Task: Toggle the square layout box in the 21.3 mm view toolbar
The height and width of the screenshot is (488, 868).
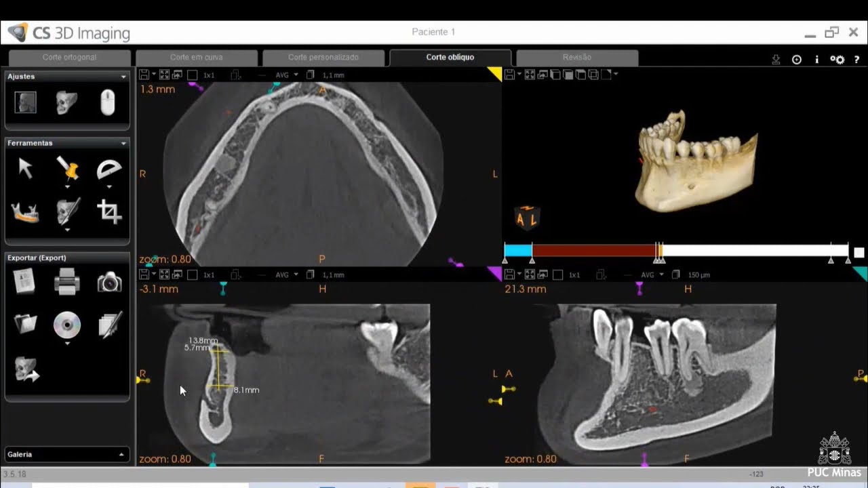Action: click(x=558, y=274)
